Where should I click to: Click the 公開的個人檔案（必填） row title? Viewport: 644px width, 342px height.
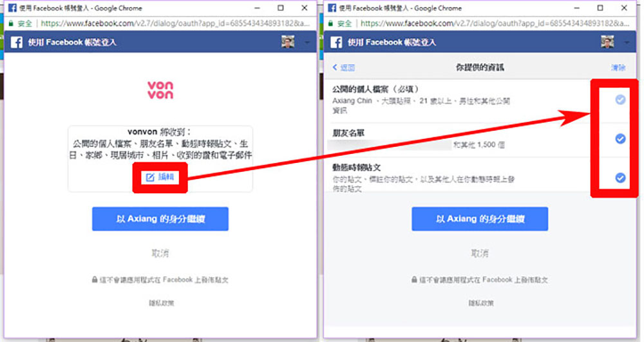[x=376, y=89]
